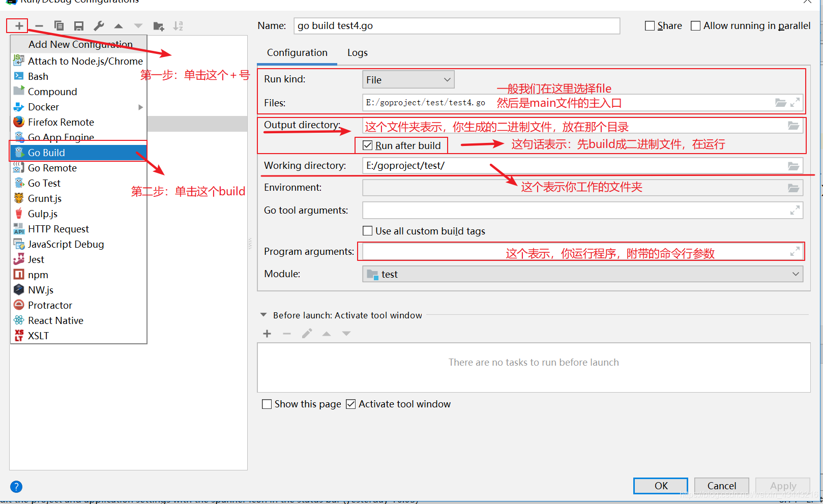Create new folder with the folder-plus icon
The height and width of the screenshot is (504, 823).
coord(159,26)
